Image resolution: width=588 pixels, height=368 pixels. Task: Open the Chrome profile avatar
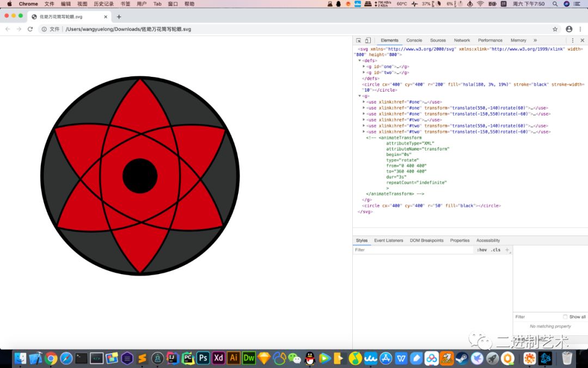(569, 29)
